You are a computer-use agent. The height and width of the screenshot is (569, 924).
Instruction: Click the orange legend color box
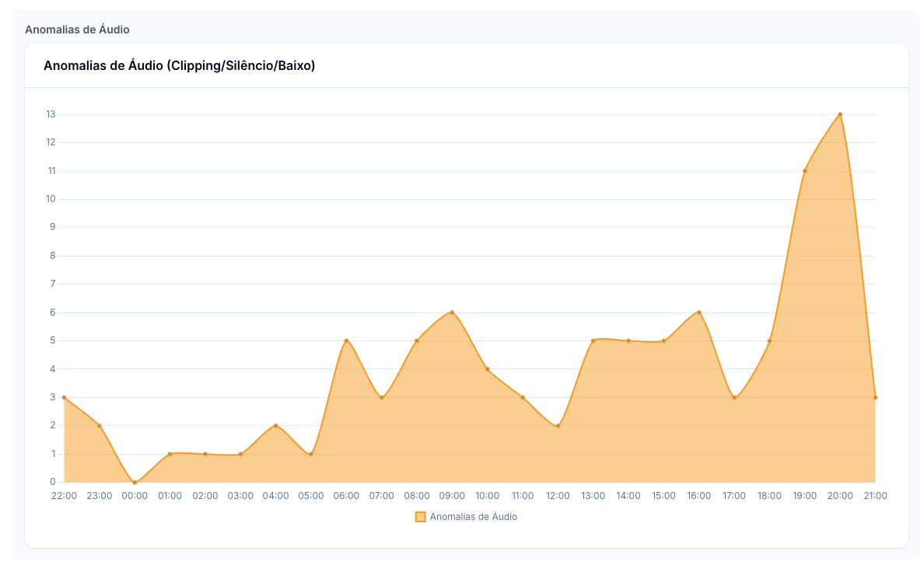click(421, 517)
